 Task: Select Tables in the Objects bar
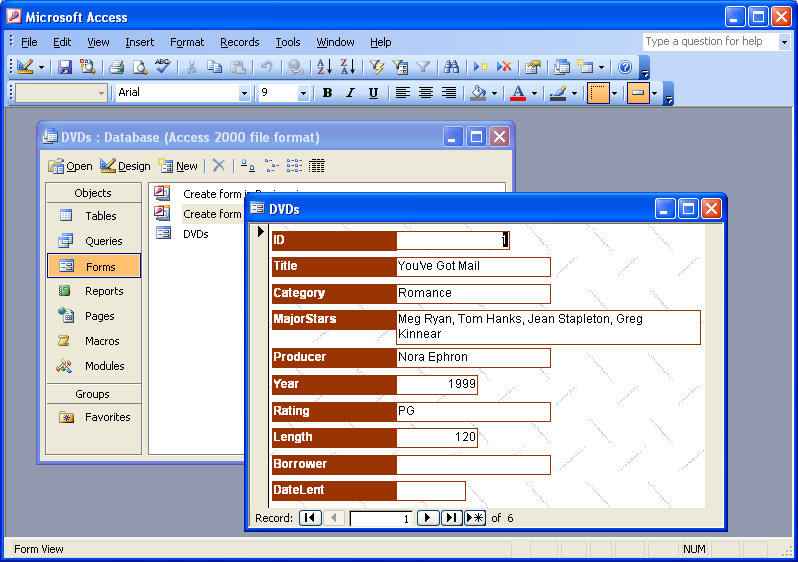coord(94,216)
